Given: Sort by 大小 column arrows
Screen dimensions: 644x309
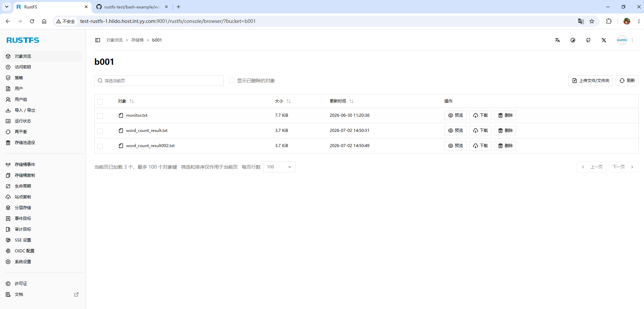Looking at the screenshot, I should click(289, 101).
